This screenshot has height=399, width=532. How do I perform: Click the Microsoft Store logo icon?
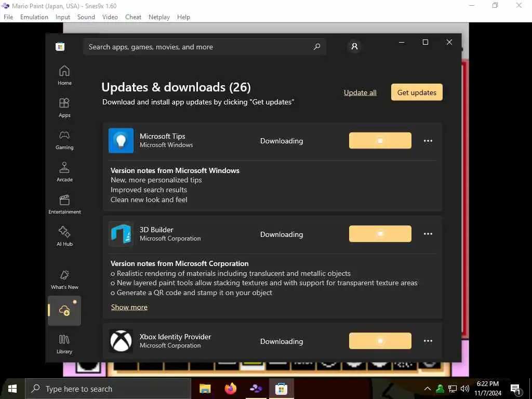point(60,46)
